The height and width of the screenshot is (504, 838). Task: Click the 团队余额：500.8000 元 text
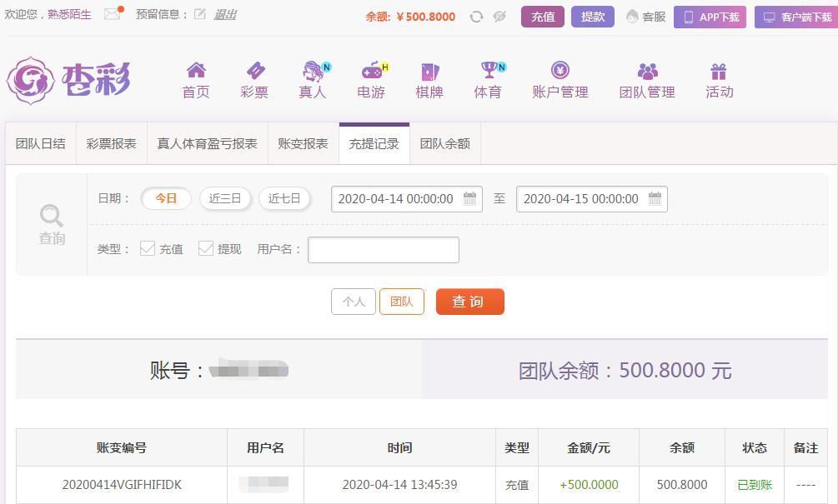pyautogui.click(x=625, y=370)
